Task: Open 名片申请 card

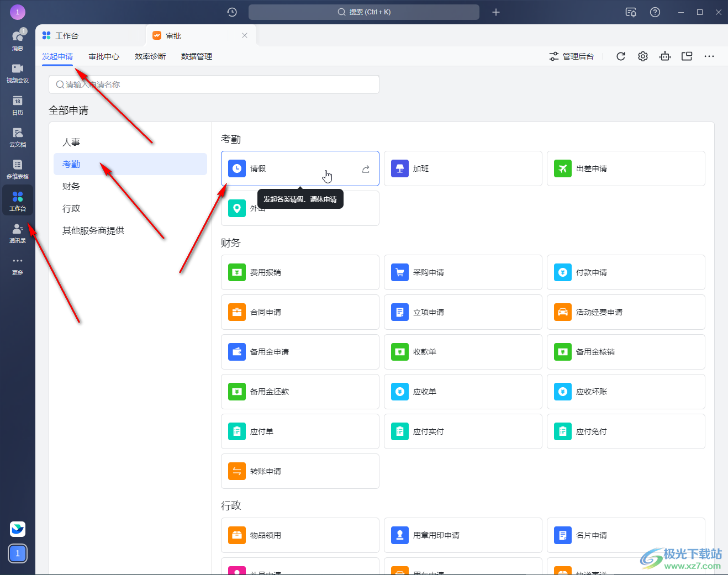Action: click(x=626, y=535)
